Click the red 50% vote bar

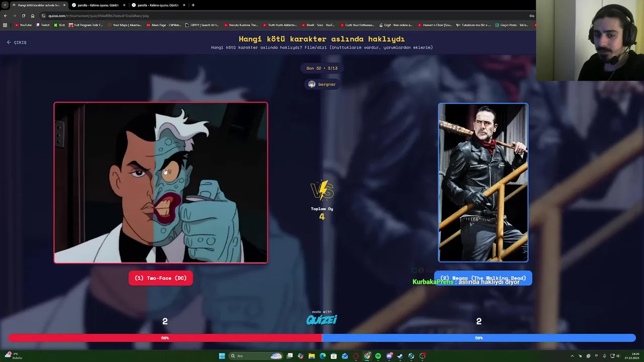pyautogui.click(x=165, y=338)
